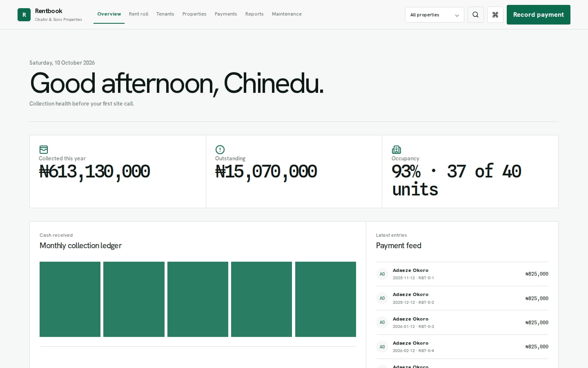Click the AO avatar beside RBT-0-2

coord(382,298)
